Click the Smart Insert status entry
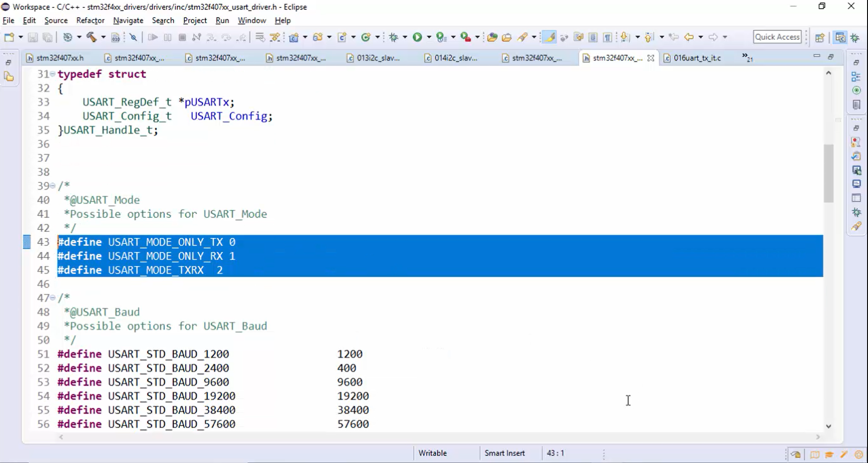This screenshot has width=868, height=463. [504, 453]
